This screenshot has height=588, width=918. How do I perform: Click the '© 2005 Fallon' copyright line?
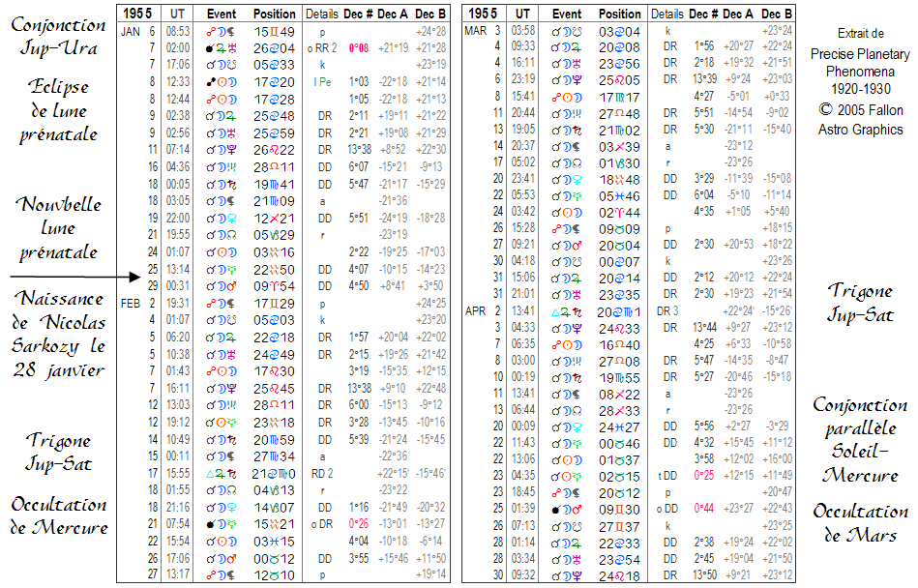[x=861, y=110]
